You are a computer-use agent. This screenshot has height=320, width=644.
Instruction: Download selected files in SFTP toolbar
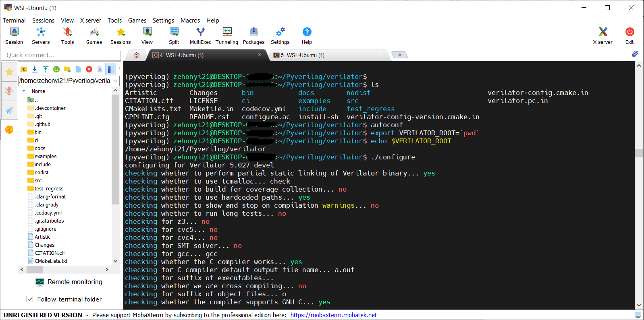point(35,69)
